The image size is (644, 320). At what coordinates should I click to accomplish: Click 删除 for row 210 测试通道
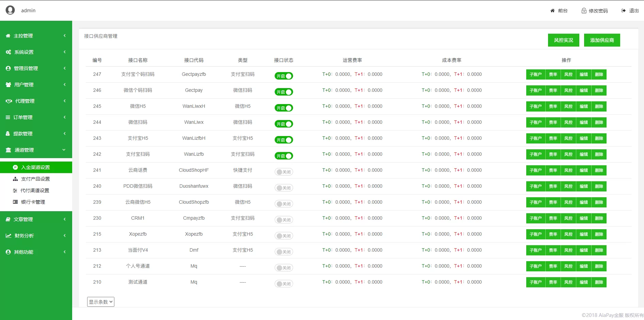599,282
